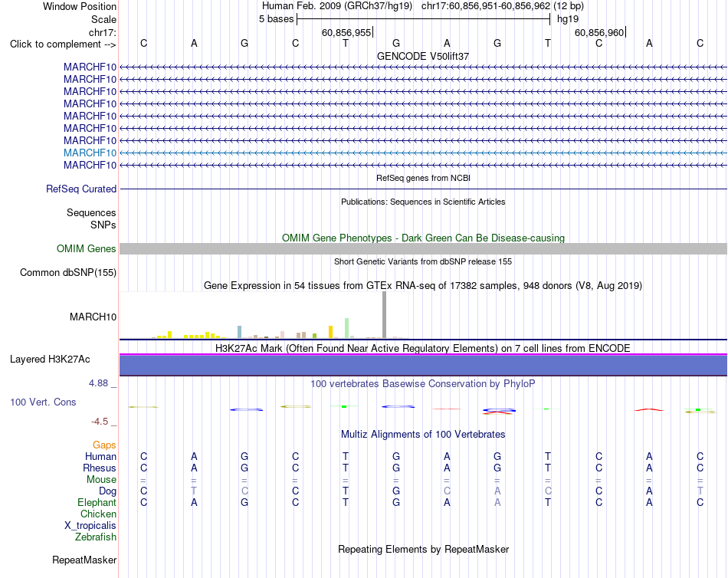The width and height of the screenshot is (728, 578).
Task: Click the chr17:60,856,951-60,856,962 position text
Action: click(486, 6)
